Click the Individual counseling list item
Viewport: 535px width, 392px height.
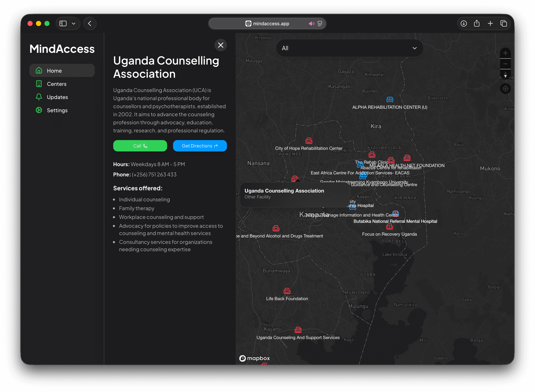tap(144, 199)
